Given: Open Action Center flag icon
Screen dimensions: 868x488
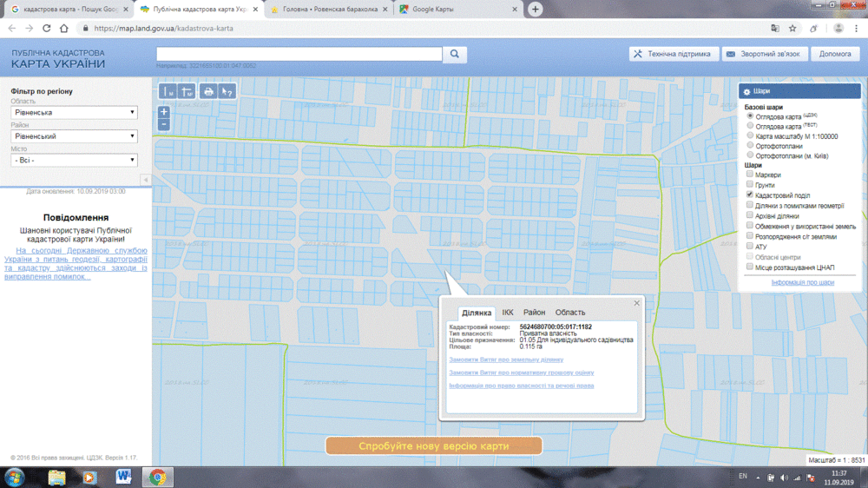Looking at the screenshot, I should (x=811, y=478).
